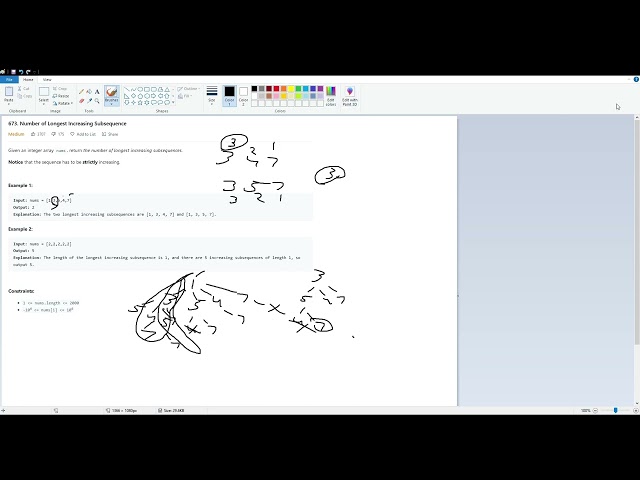640x480 pixels.
Task: Activate Color 2 background box
Action: point(243,96)
